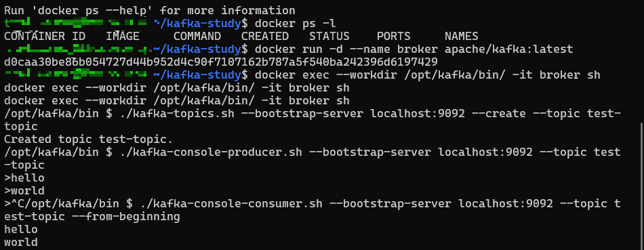Click "localhost:9092" in the kafka-console-consumer.sh command

(505, 204)
